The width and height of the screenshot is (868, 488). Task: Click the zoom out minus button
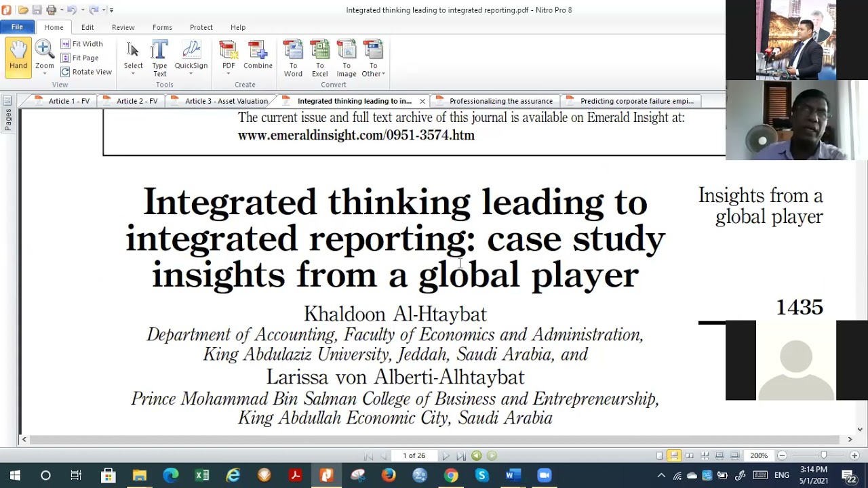coord(782,456)
